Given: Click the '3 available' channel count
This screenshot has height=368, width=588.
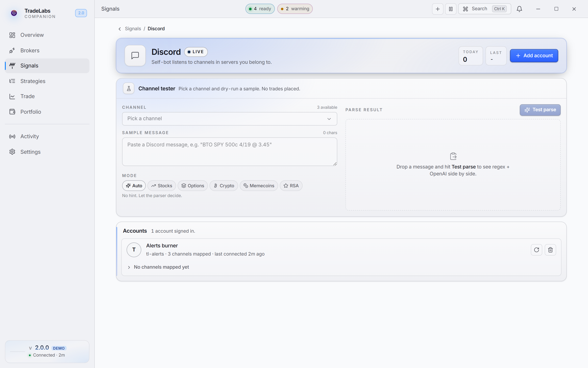Looking at the screenshot, I should [x=327, y=107].
